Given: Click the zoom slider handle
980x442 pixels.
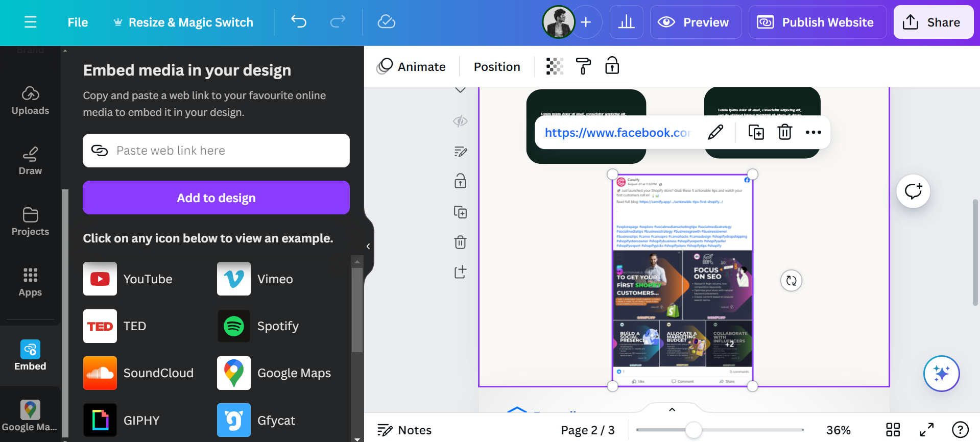Looking at the screenshot, I should pyautogui.click(x=693, y=430).
